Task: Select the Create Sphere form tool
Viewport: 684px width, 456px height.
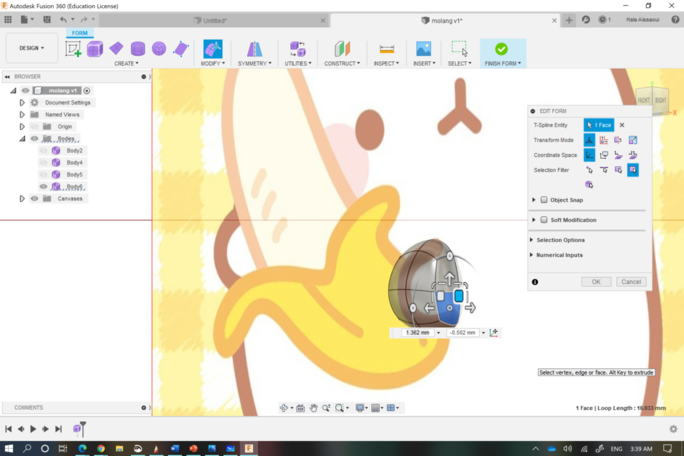Action: [159, 48]
